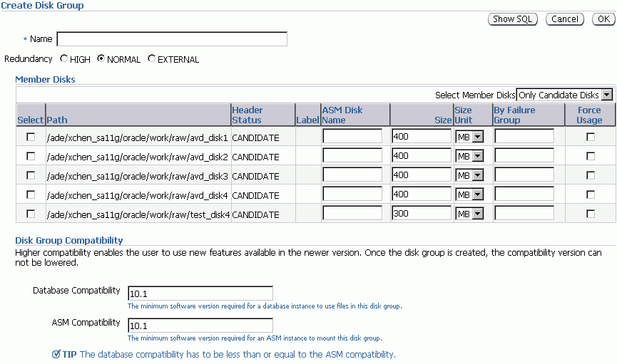Screen dimensions: 617x364
Task: Click ASM Disk Name field for avd_disk4
Action: 352,194
